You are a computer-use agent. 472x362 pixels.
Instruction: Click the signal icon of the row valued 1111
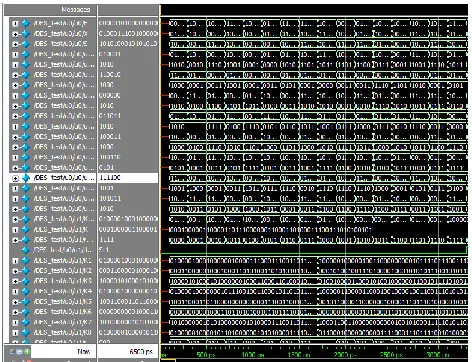point(26,240)
